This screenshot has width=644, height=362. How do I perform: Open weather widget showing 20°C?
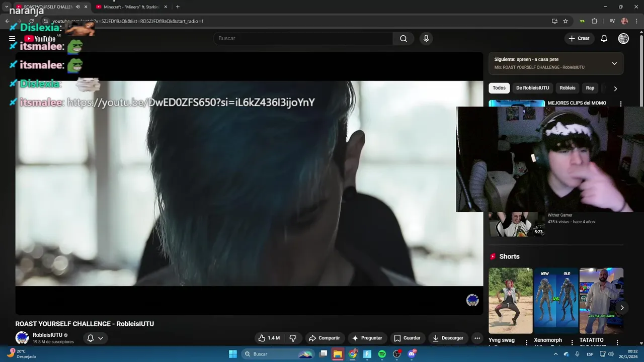[x=21, y=354]
